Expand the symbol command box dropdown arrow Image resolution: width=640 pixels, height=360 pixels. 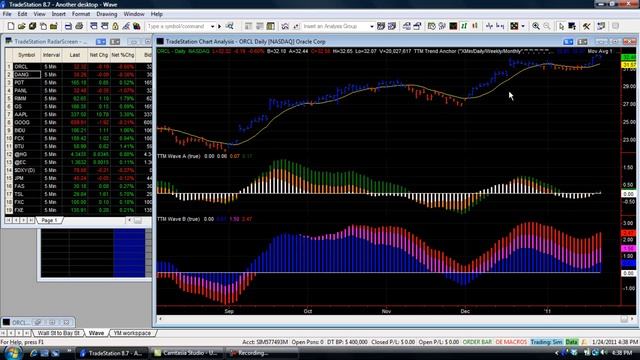point(213,27)
